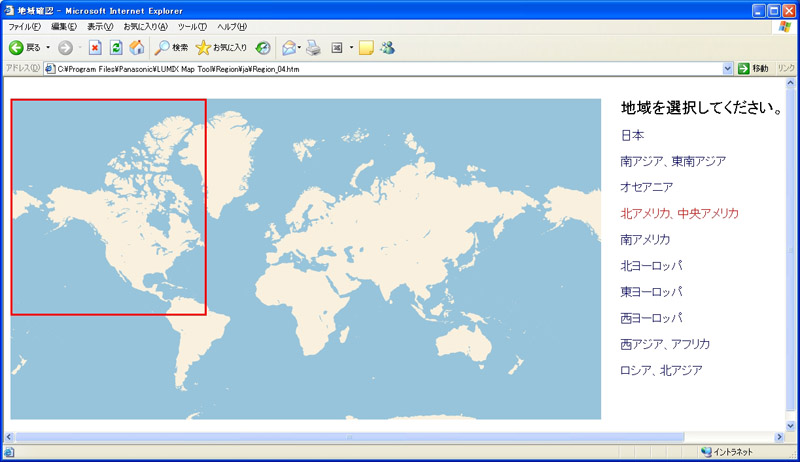
Task: Select 南アジア、東南アジア region link
Action: point(673,161)
